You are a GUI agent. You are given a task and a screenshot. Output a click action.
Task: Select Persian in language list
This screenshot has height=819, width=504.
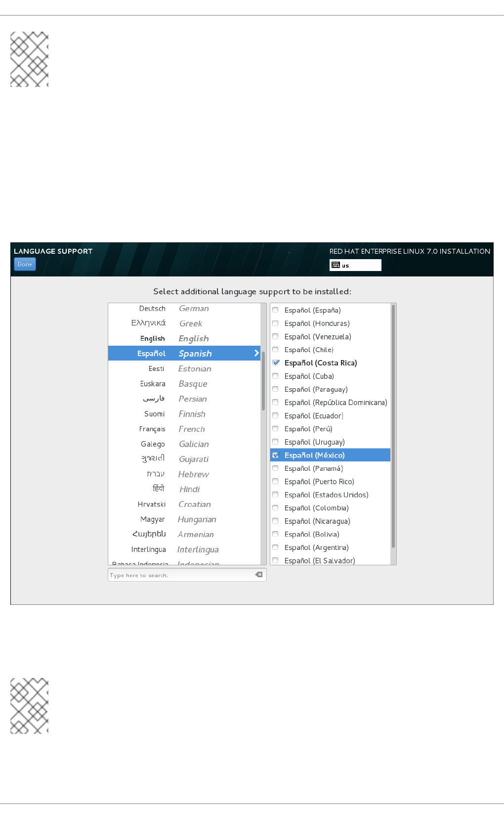click(x=184, y=399)
